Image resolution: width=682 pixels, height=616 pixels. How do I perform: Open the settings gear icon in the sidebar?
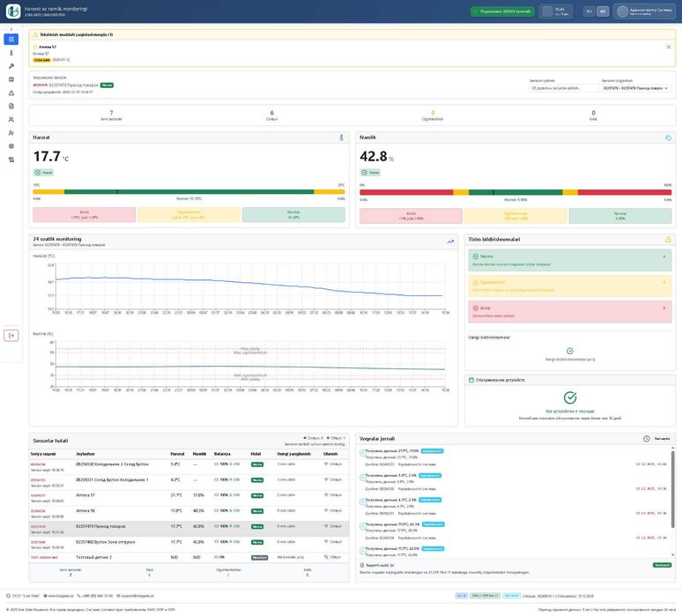coord(11,146)
